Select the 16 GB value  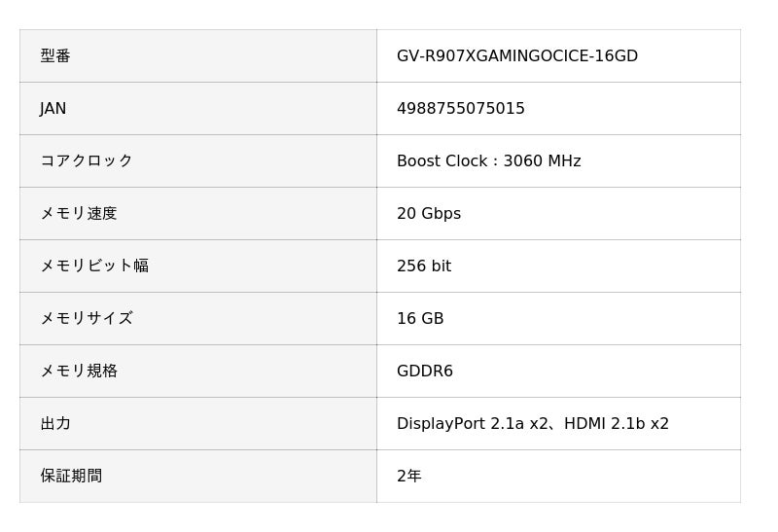[x=419, y=319]
